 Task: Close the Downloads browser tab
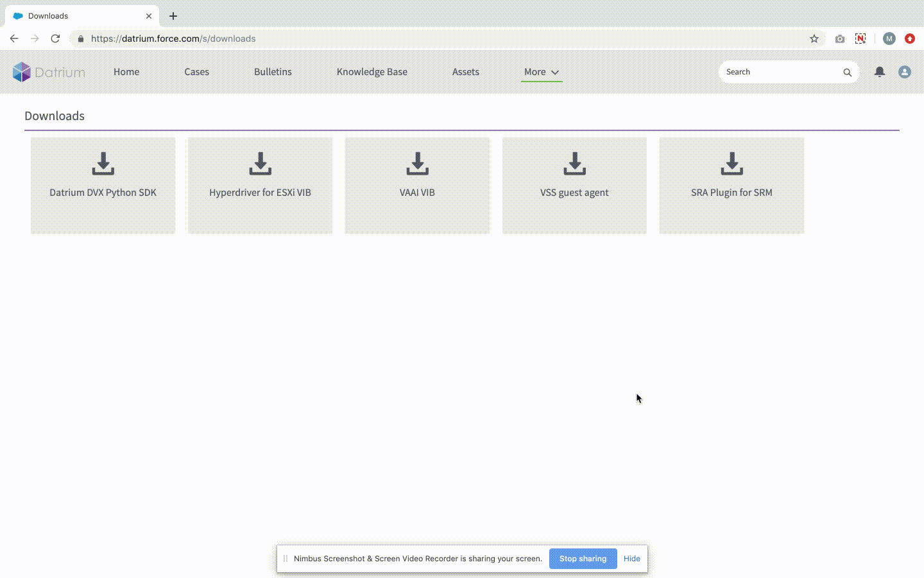pyautogui.click(x=149, y=16)
